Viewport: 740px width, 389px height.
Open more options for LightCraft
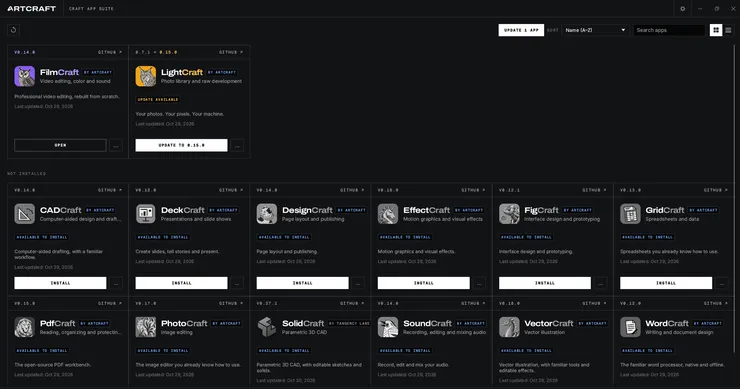237,145
